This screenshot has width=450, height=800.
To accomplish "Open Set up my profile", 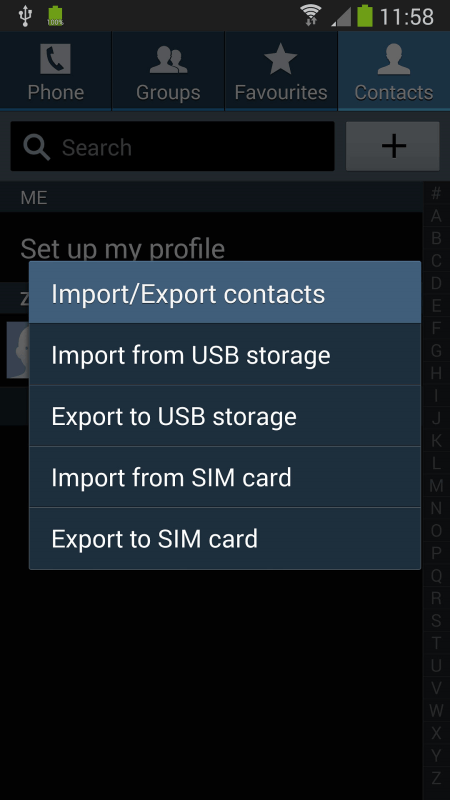I will [x=122, y=248].
